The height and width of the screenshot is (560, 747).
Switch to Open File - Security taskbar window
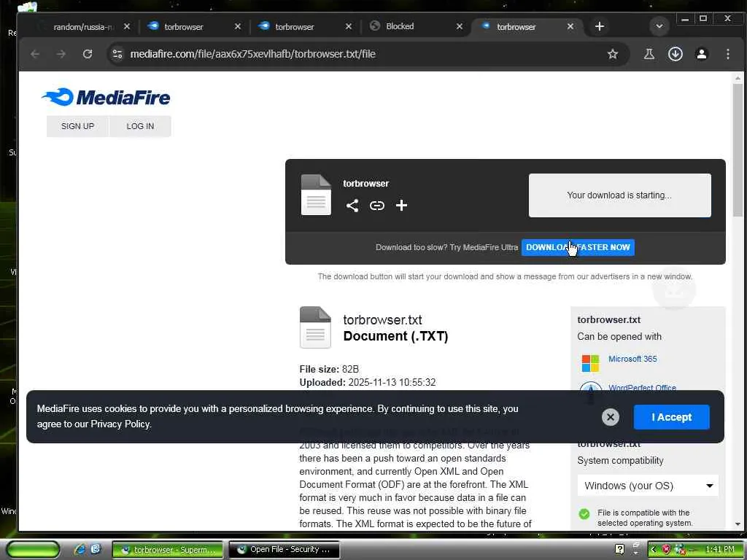click(x=285, y=550)
